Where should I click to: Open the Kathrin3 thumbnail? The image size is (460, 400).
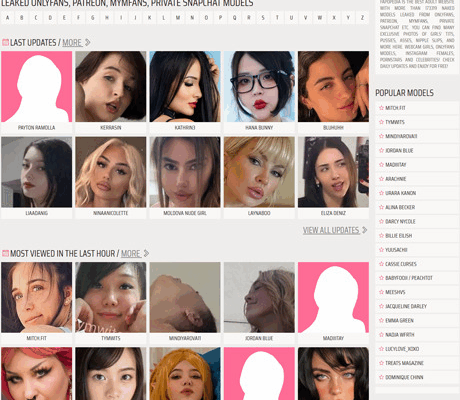[x=185, y=86]
